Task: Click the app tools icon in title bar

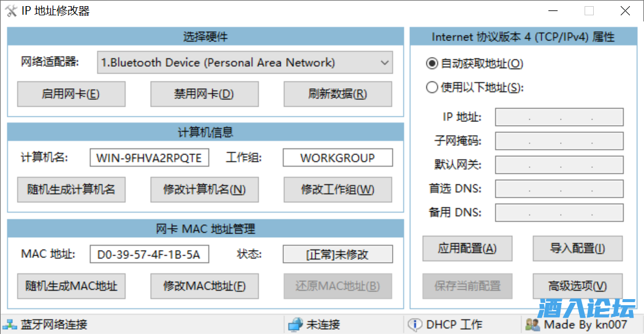Action: [11, 11]
